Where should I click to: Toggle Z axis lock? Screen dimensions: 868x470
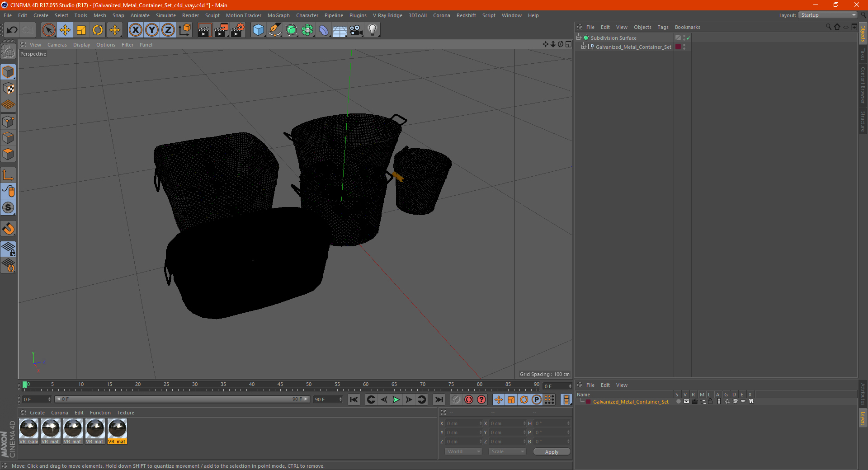point(168,30)
